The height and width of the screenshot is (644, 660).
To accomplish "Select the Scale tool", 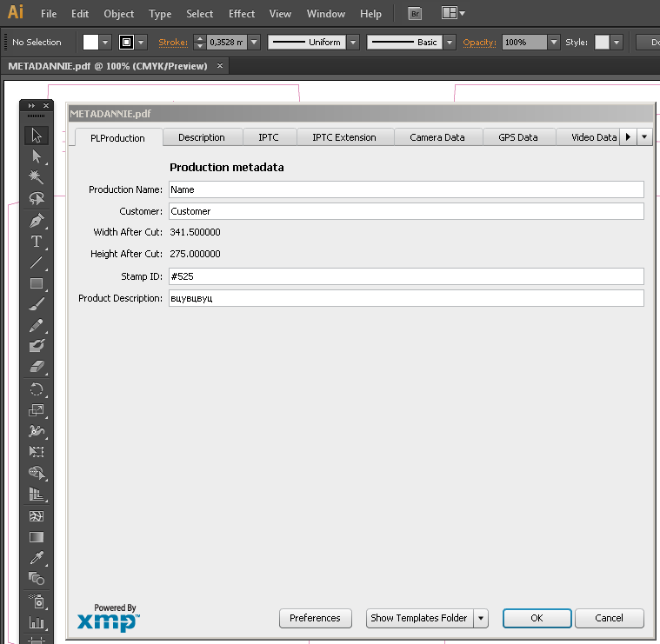I will [x=37, y=410].
